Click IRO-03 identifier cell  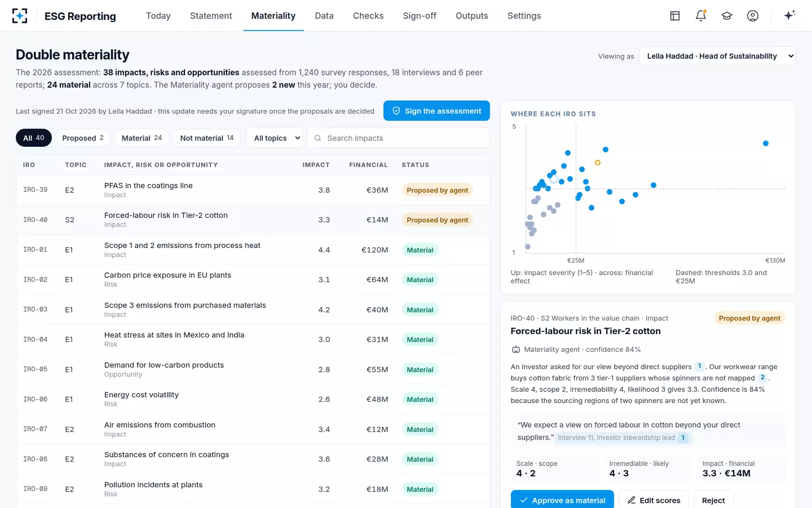(35, 309)
